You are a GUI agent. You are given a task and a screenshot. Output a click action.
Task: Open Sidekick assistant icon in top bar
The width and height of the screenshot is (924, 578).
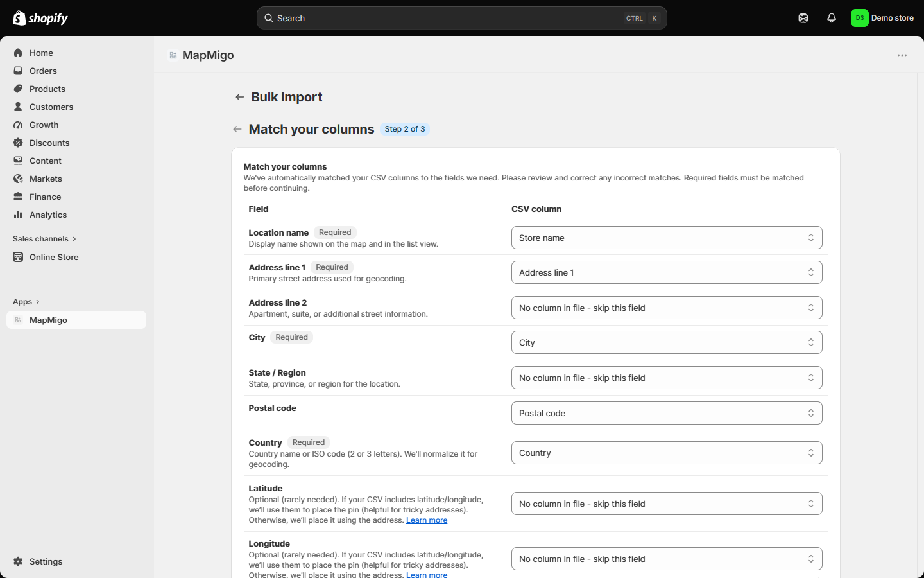803,18
